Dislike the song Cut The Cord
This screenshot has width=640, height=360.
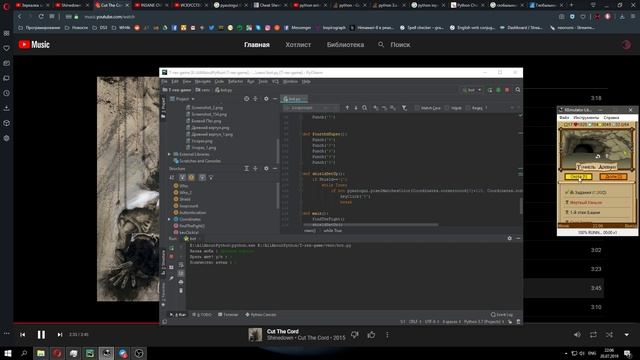pyautogui.click(x=355, y=335)
